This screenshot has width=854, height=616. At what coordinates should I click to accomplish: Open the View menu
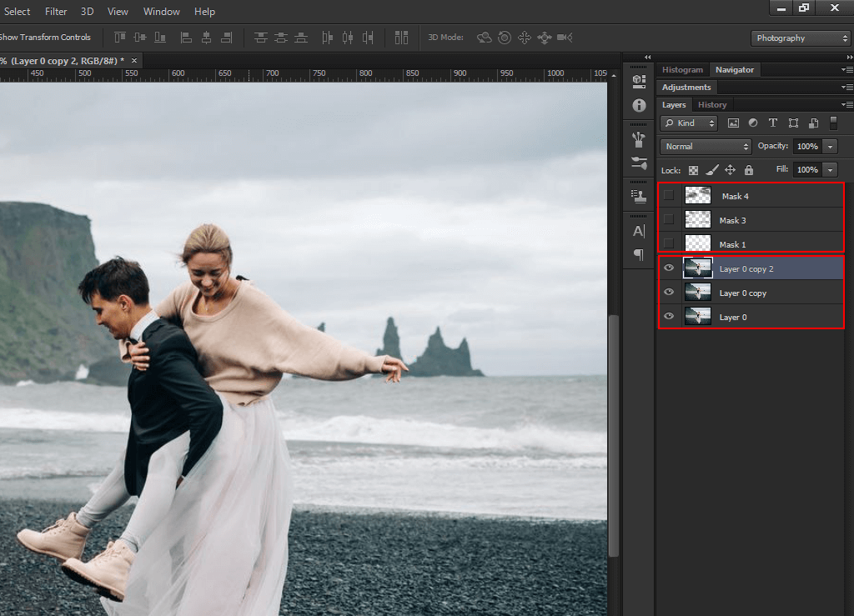click(x=118, y=12)
